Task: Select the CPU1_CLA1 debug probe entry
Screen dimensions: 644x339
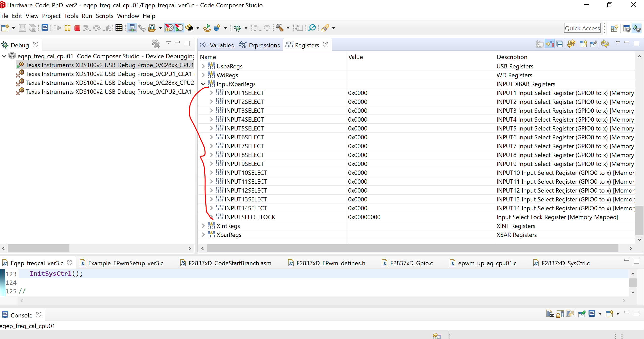Action: point(108,74)
